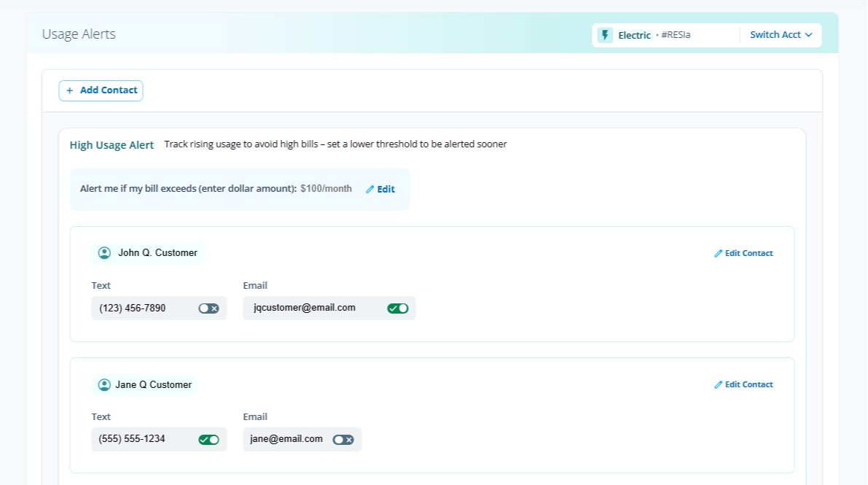This screenshot has height=485, width=868.
Task: Click pencil icon for John's Edit Contact
Action: click(x=719, y=254)
